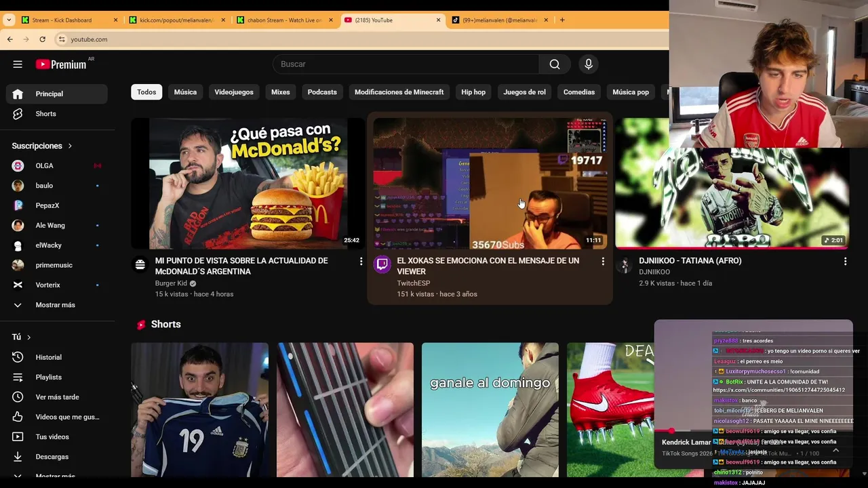Start voice search with microphone icon
868x488 pixels.
[x=589, y=64]
